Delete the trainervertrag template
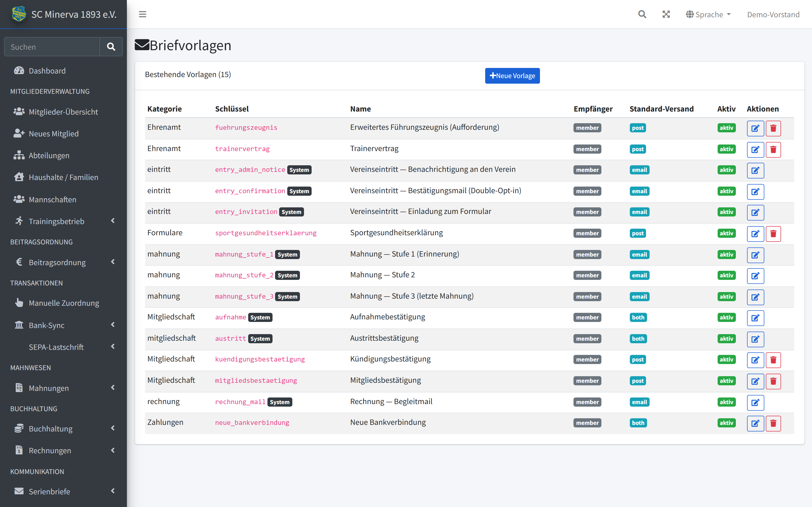The width and height of the screenshot is (812, 507). coord(773,149)
